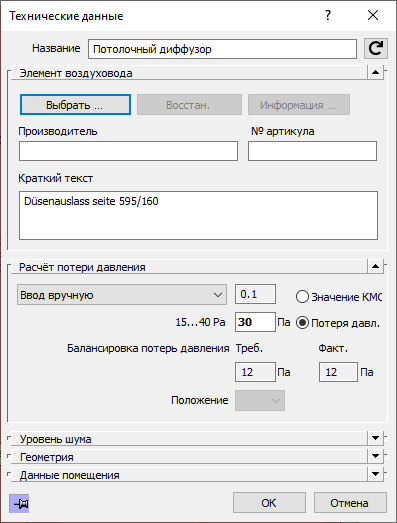Click the Треб. pressure field

pyautogui.click(x=256, y=372)
